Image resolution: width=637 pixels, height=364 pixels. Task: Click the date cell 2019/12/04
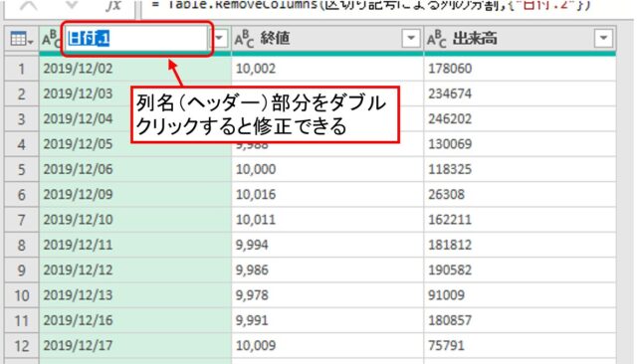click(135, 119)
